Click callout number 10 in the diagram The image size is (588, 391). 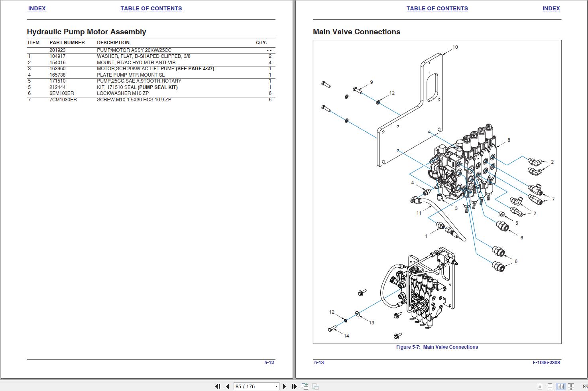(455, 47)
